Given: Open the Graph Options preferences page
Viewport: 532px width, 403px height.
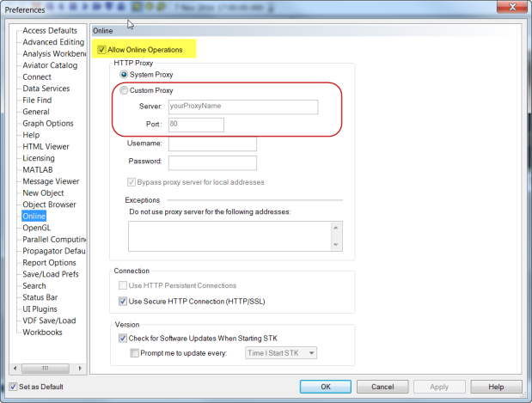Looking at the screenshot, I should pos(48,124).
